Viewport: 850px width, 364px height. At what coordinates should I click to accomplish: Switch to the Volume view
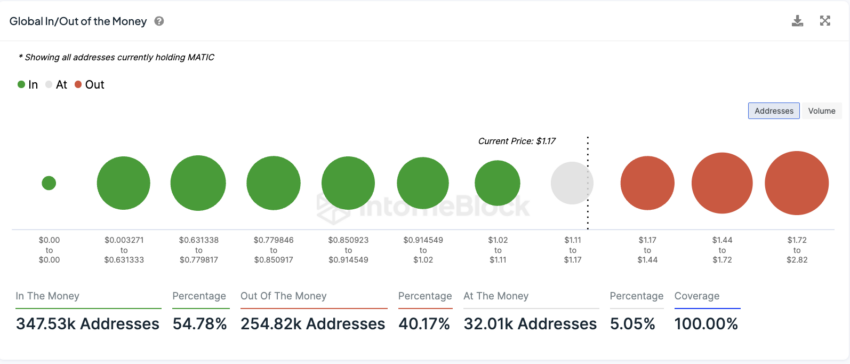821,111
